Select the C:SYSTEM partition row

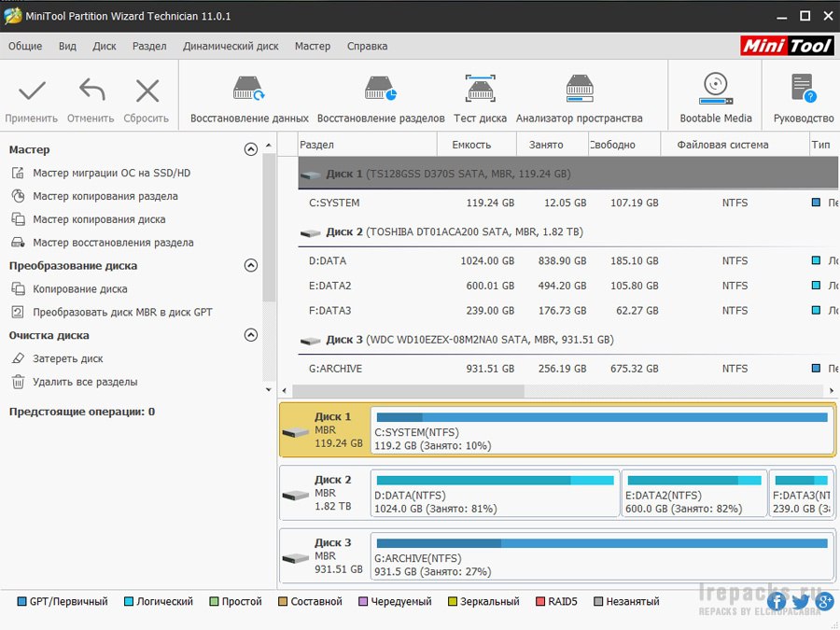click(568, 203)
